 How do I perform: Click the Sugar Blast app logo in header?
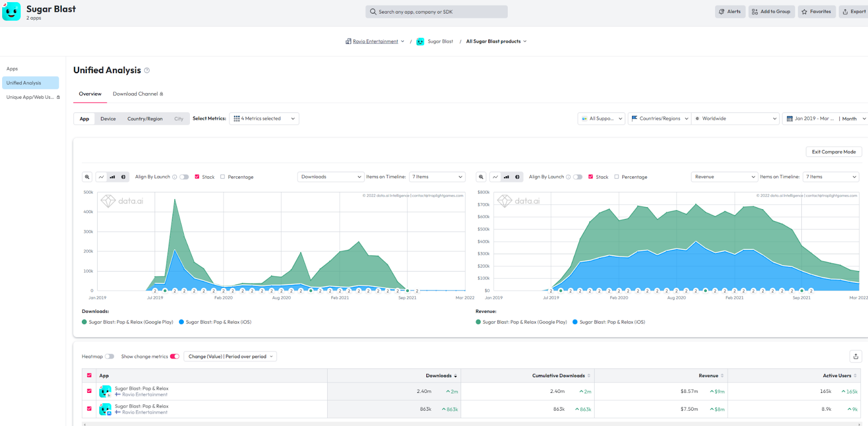tap(11, 11)
